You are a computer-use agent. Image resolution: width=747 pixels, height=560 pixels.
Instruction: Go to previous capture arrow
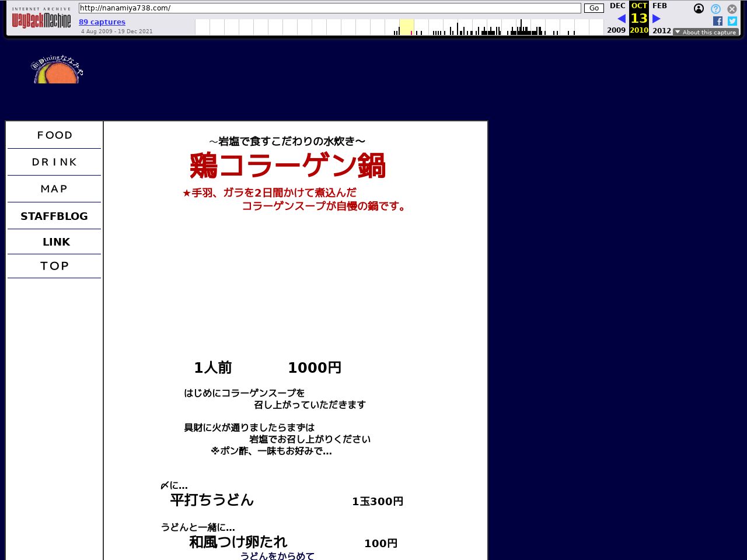pos(621,19)
